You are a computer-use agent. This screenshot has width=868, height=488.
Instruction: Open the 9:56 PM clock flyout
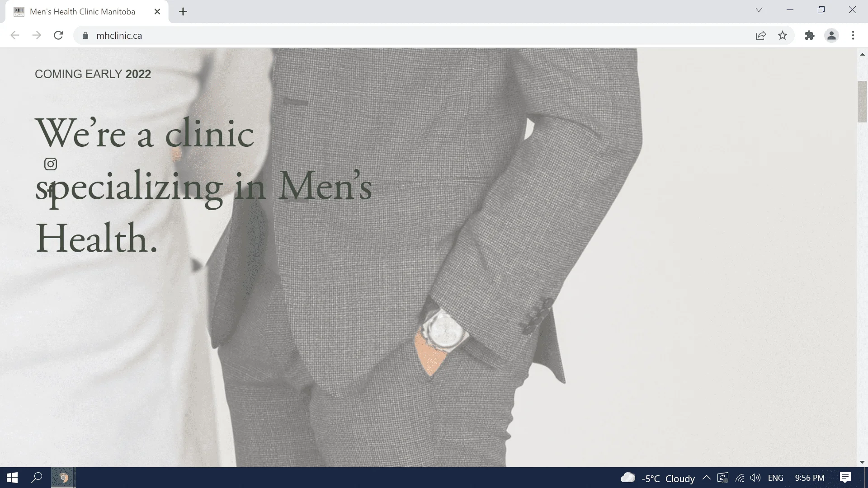click(x=810, y=478)
